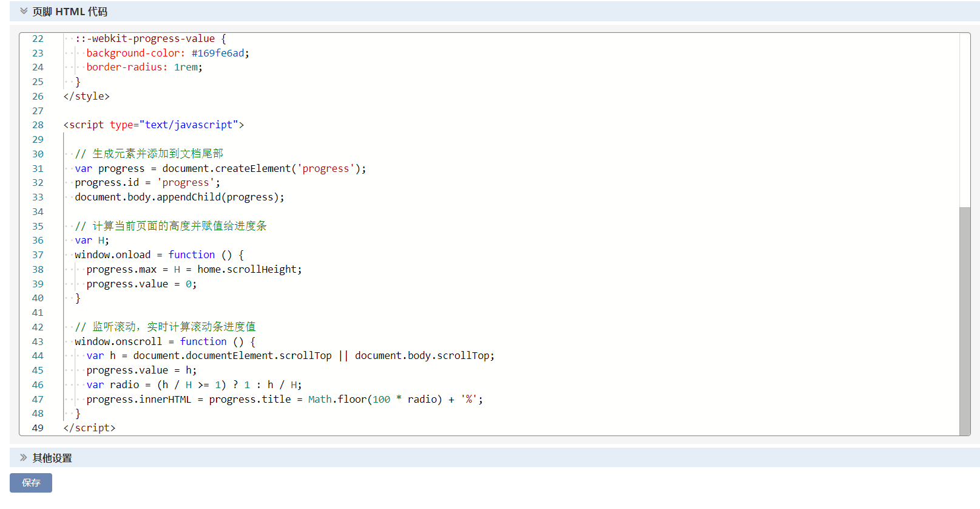
Task: Click line number 37 in the gutter
Action: (38, 254)
